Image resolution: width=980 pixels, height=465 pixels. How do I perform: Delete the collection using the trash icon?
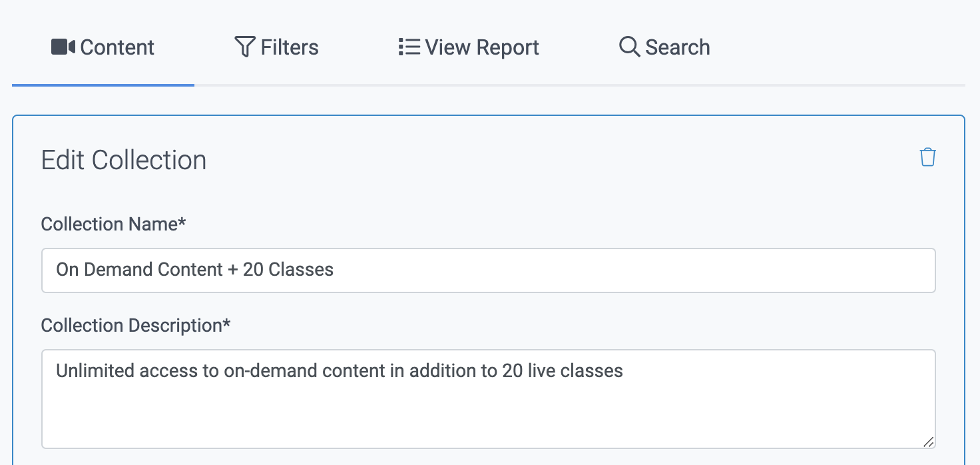[x=928, y=157]
